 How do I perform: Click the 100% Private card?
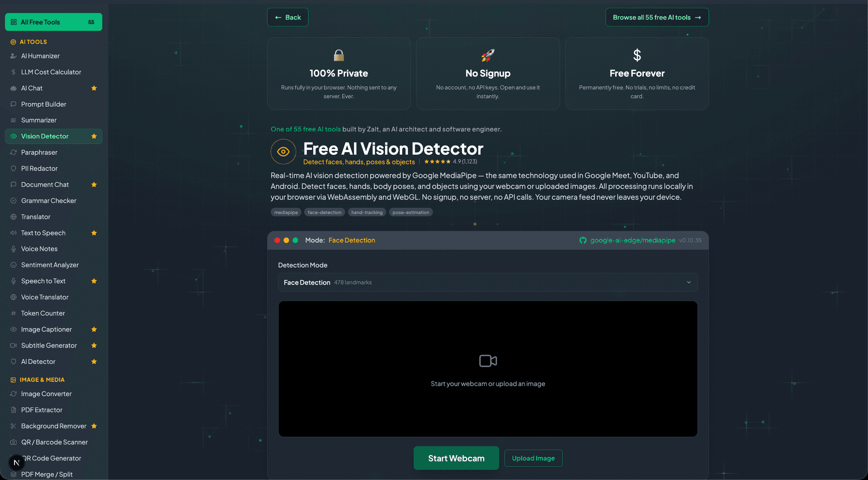339,73
